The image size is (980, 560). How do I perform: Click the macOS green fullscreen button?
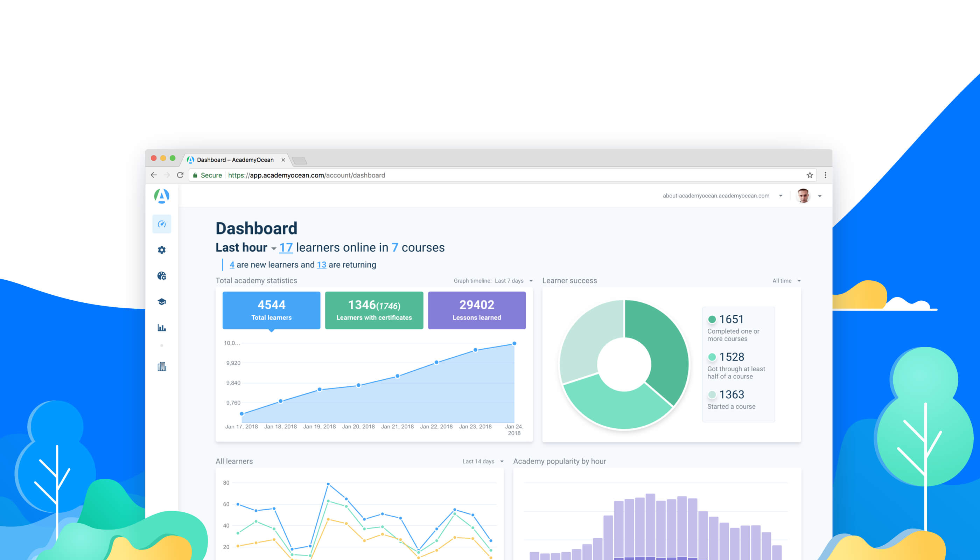click(173, 158)
